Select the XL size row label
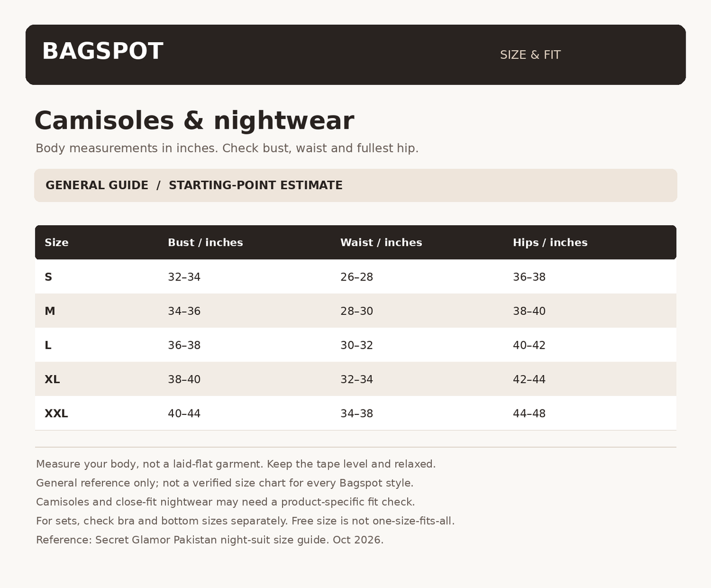Screen dimensions: 711x588 [x=52, y=379]
